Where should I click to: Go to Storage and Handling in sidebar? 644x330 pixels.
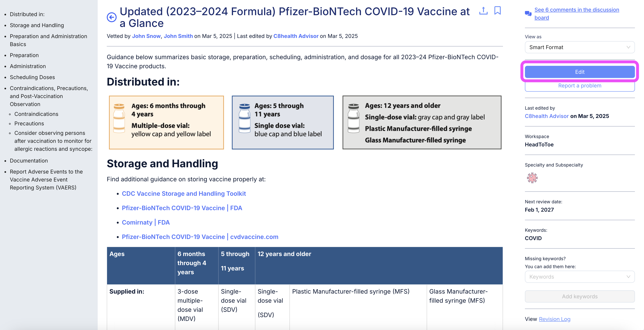(x=37, y=25)
